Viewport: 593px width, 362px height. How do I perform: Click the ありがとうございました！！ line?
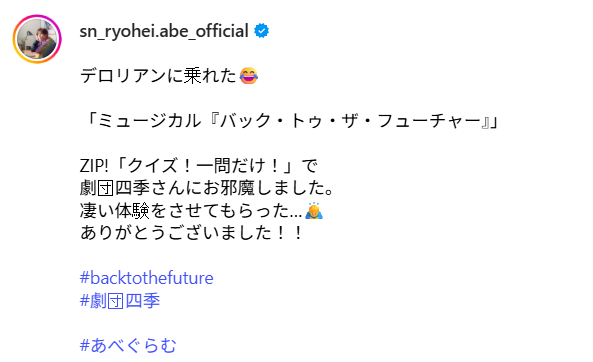(191, 233)
